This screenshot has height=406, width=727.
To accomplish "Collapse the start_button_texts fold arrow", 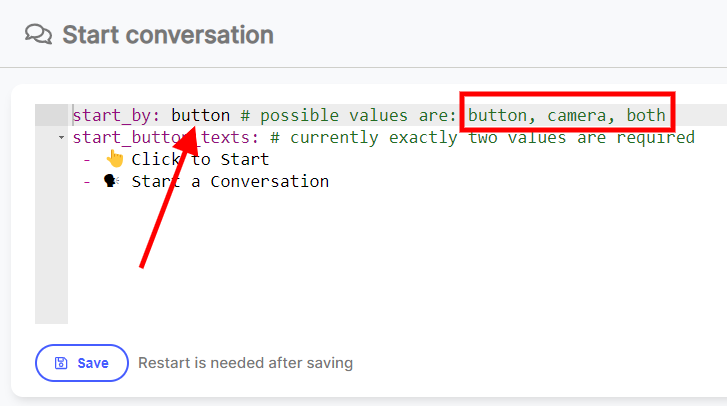I will coord(61,138).
